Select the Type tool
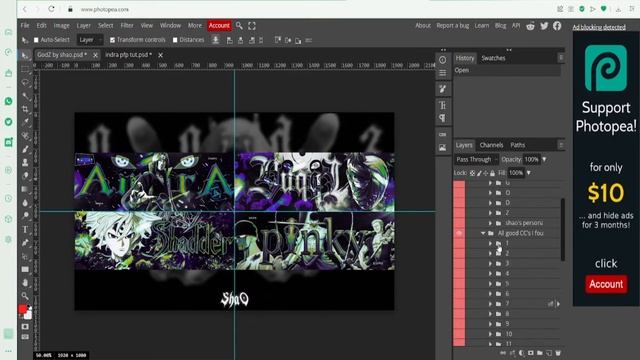The image size is (640, 360). 25,229
